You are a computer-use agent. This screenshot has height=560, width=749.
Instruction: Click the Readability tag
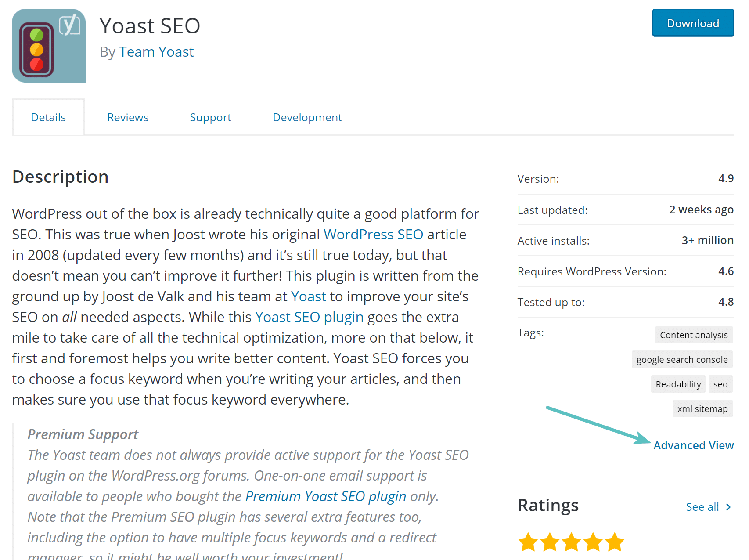(677, 384)
